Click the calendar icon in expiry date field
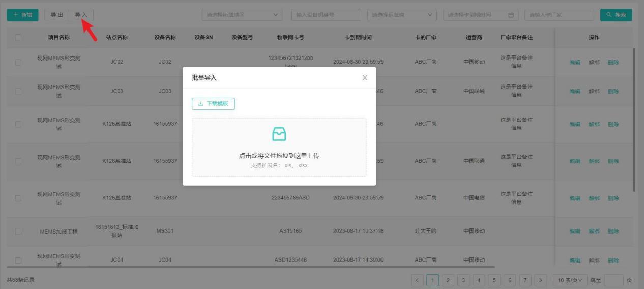The height and width of the screenshot is (289, 644). point(511,15)
